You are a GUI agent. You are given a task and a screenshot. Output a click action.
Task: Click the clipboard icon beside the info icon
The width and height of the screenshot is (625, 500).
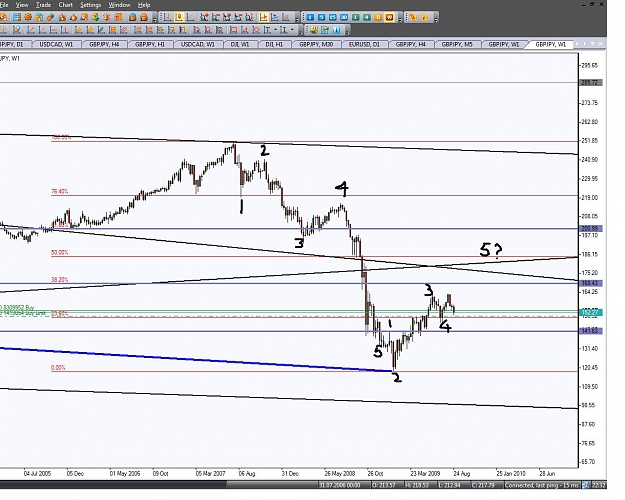pyautogui.click(x=325, y=30)
